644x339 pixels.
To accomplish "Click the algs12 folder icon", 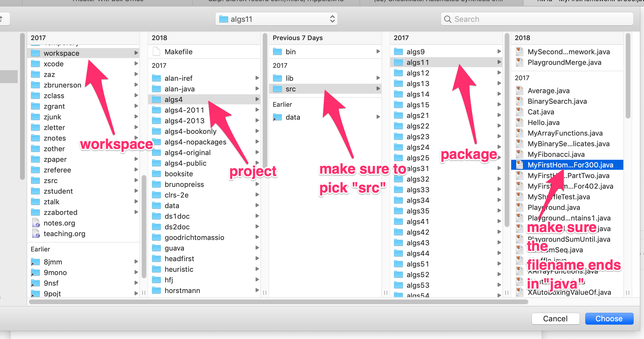I will click(x=398, y=73).
